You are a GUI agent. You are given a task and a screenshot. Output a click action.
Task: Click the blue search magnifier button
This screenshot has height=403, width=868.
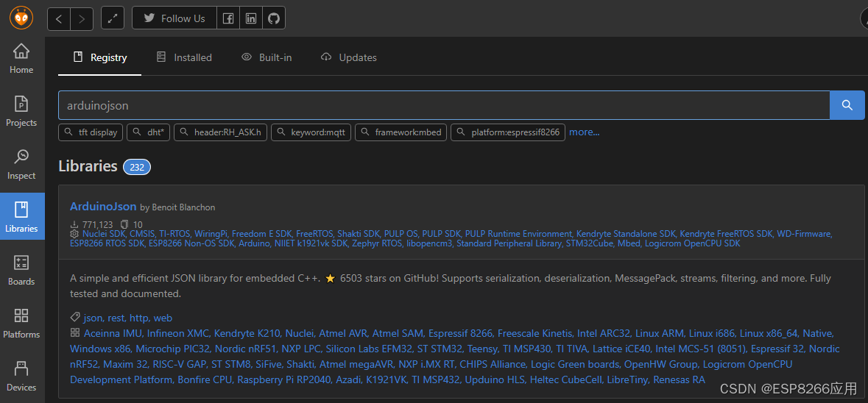(847, 105)
